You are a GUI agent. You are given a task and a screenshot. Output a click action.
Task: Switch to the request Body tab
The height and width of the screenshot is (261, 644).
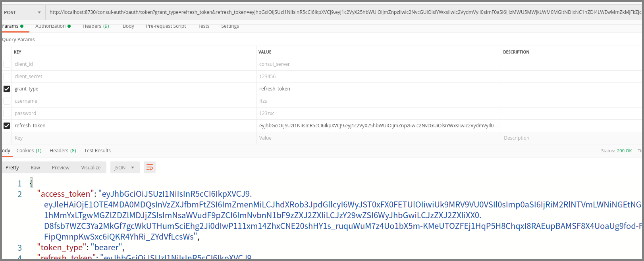tap(128, 26)
